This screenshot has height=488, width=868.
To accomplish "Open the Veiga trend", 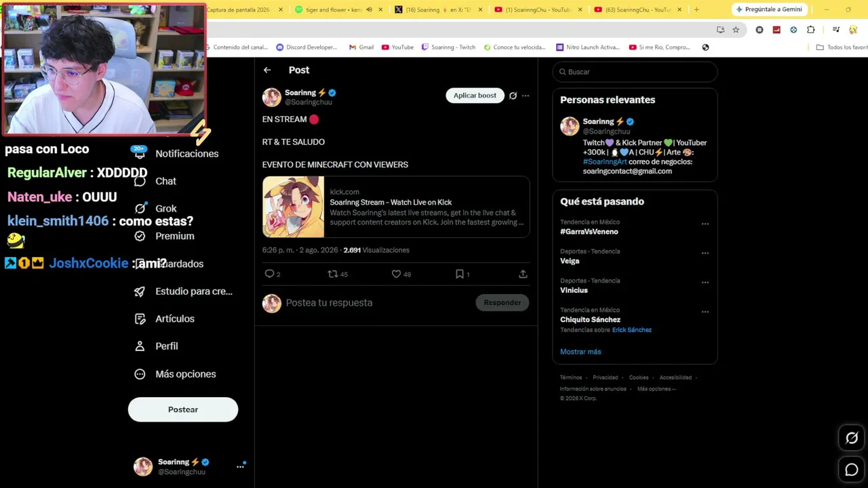I will pos(570,261).
